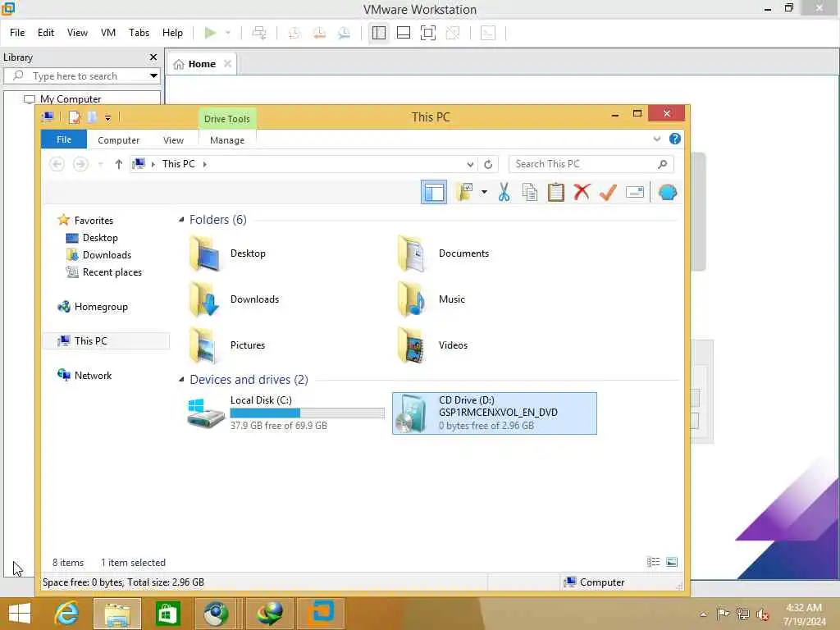Screen dimensions: 840x630
Task: Open folder options icon in Explorer toolbar
Action: click(x=464, y=192)
